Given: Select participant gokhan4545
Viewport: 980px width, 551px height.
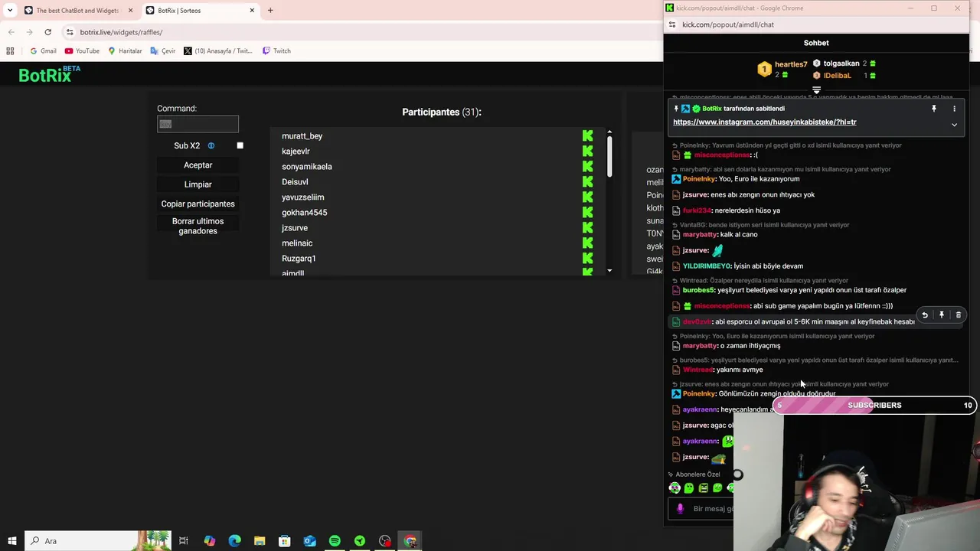Looking at the screenshot, I should tap(304, 213).
